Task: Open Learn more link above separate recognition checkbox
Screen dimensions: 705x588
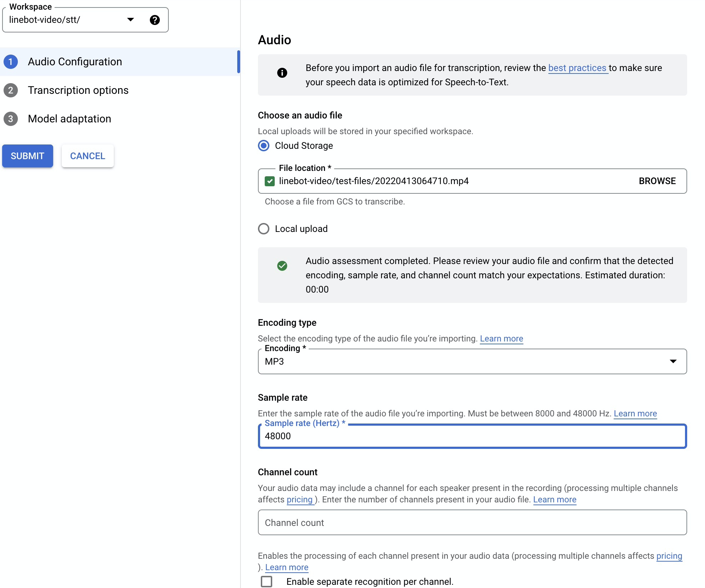Action: click(286, 567)
